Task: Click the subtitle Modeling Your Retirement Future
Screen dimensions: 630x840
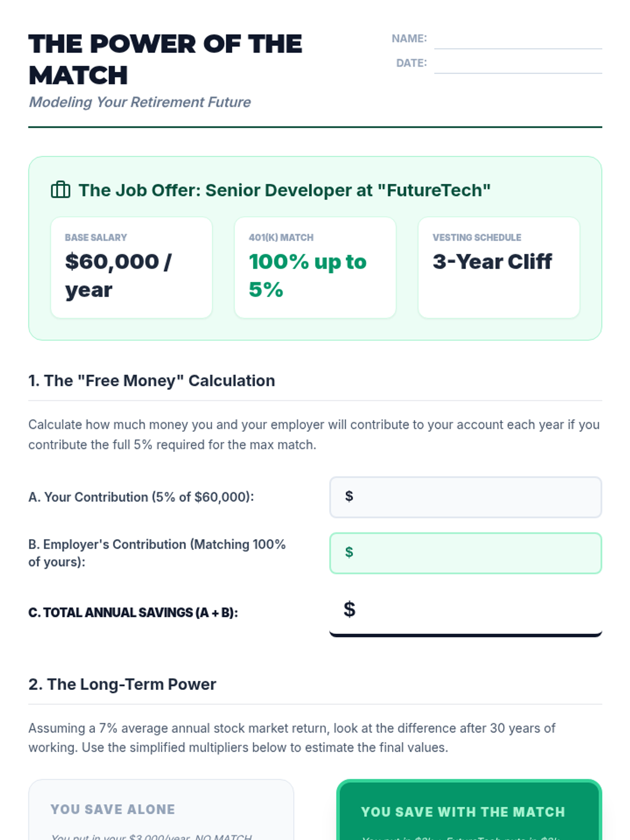Action: [x=140, y=102]
